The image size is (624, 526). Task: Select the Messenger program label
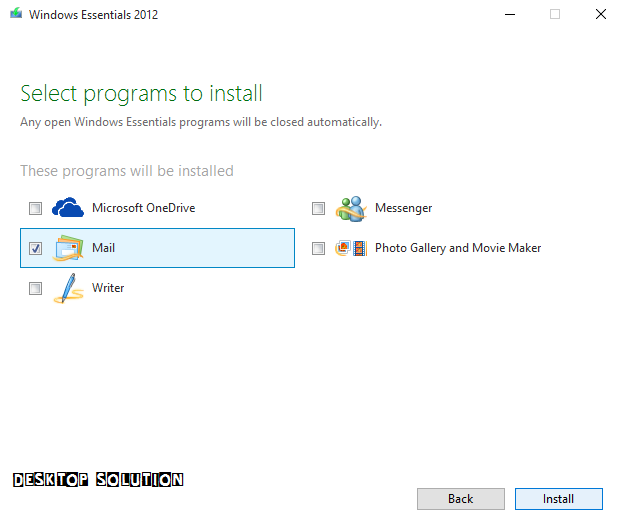[404, 208]
